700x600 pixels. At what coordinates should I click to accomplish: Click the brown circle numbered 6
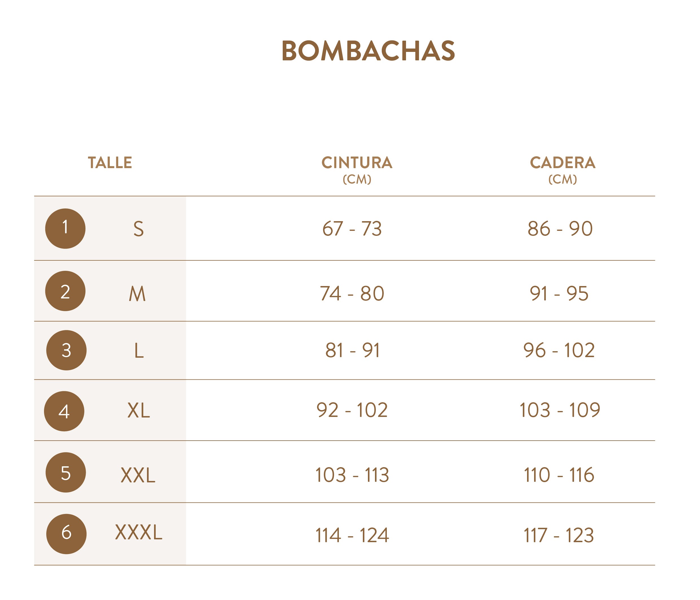click(66, 534)
